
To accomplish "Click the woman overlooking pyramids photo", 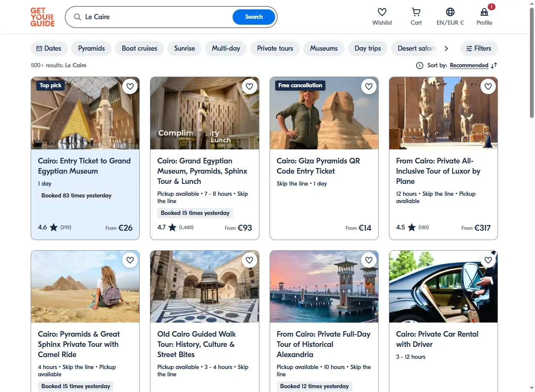I will (85, 286).
